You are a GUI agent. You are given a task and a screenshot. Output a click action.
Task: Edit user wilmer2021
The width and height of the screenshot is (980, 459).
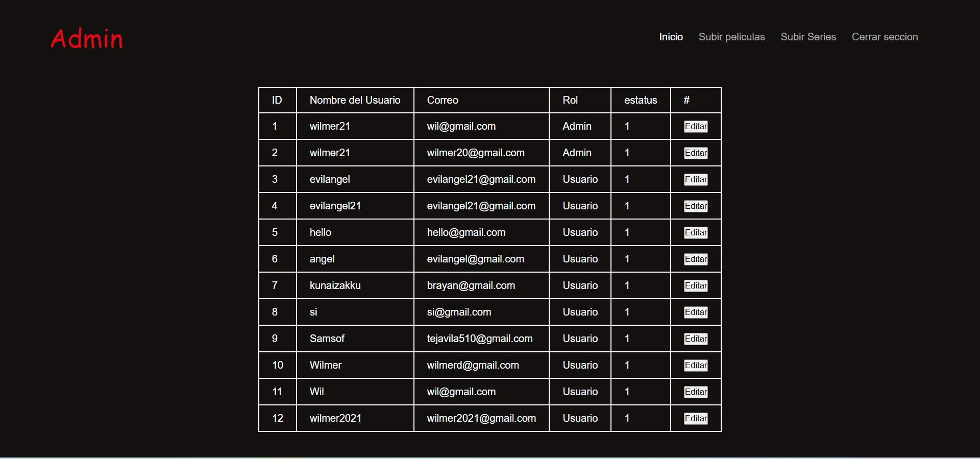[696, 418]
